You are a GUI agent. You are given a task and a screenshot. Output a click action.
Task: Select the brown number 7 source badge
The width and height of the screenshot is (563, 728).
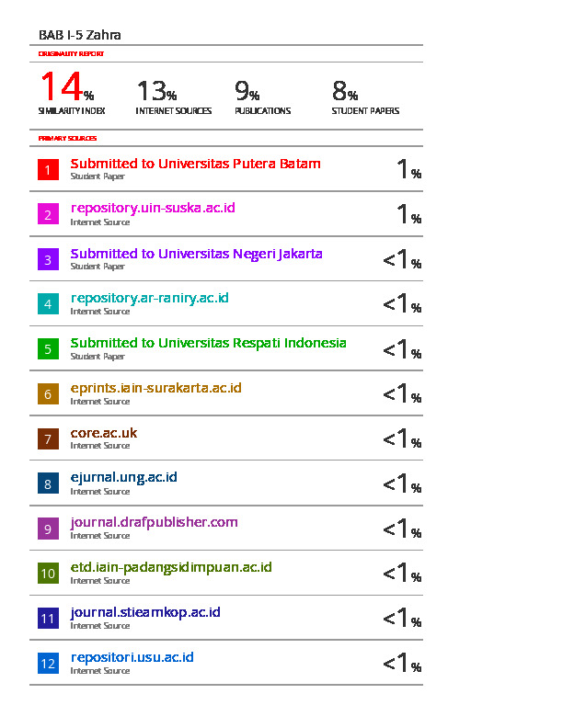click(48, 438)
